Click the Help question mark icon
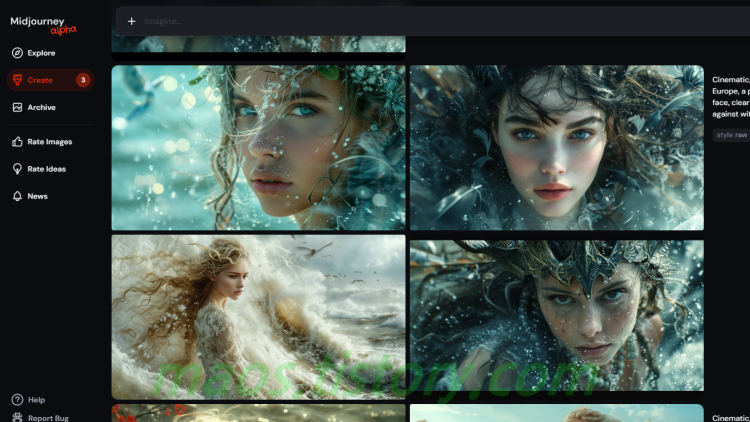Screen dimensions: 750x422 point(17,400)
